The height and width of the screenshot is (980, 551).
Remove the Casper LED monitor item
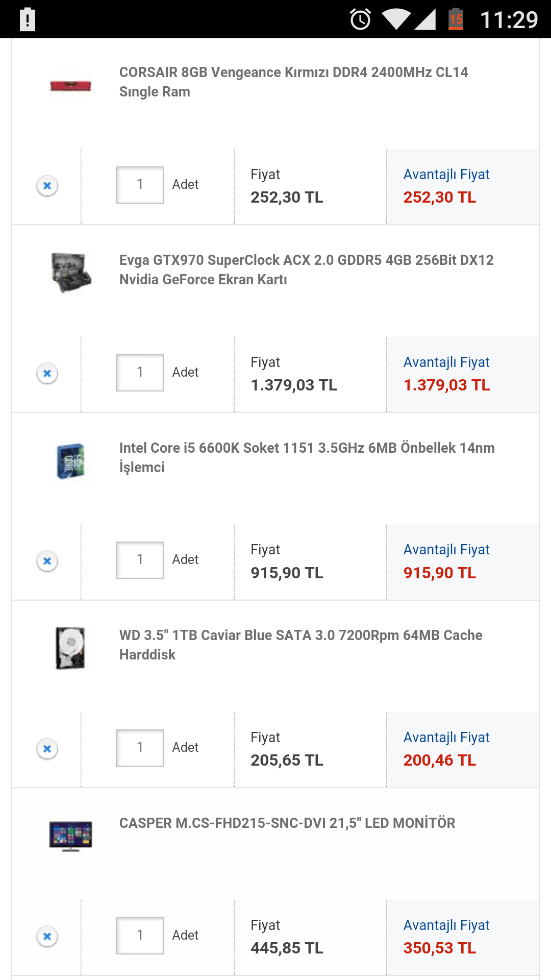47,936
